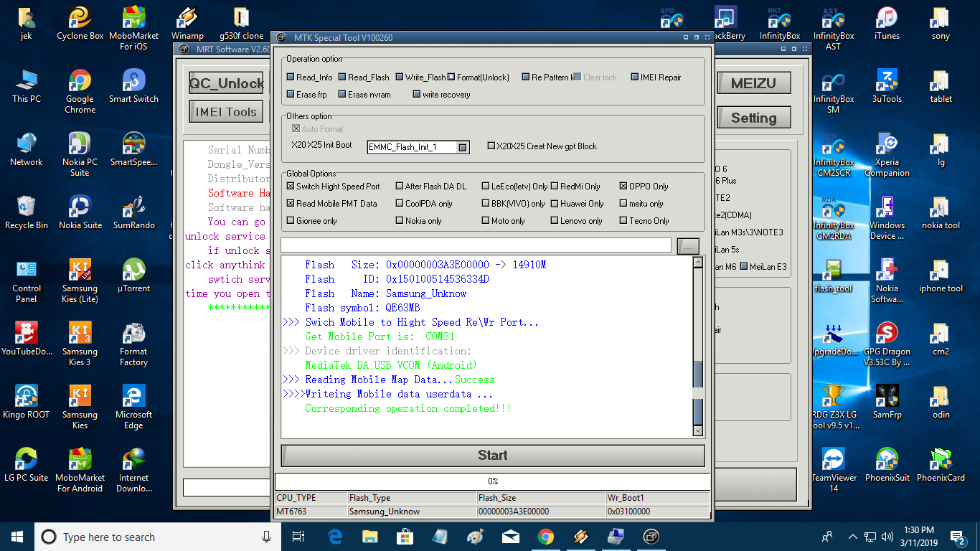Open Format Factory desktop icon

134,344
